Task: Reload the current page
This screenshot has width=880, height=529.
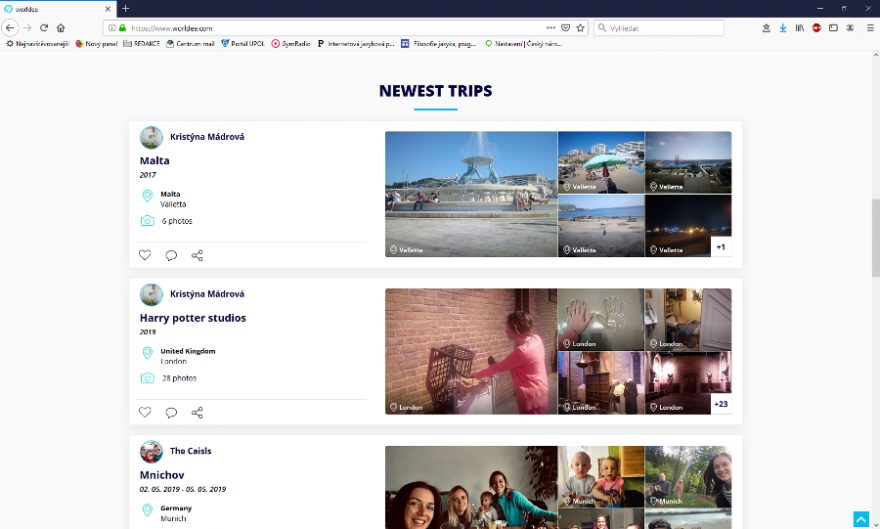Action: coord(44,28)
